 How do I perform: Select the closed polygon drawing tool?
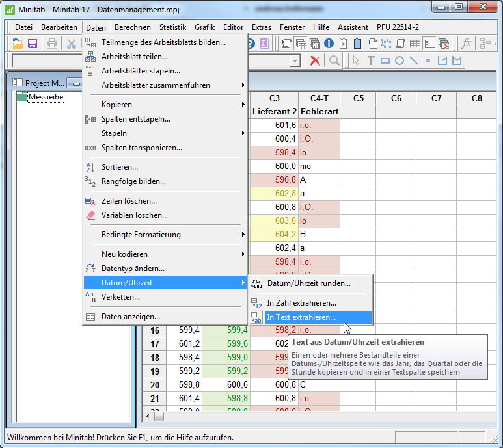(457, 60)
